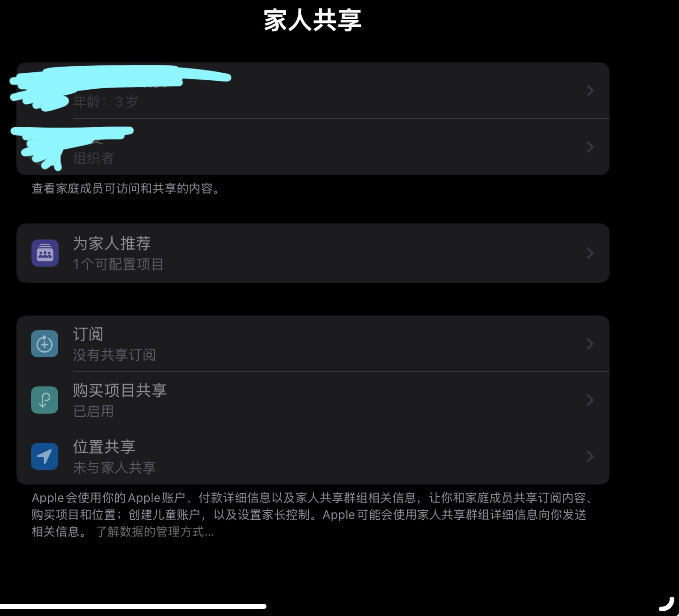The height and width of the screenshot is (616, 679).
Task: Tap the 没有共享订阅 status text
Action: [x=114, y=355]
